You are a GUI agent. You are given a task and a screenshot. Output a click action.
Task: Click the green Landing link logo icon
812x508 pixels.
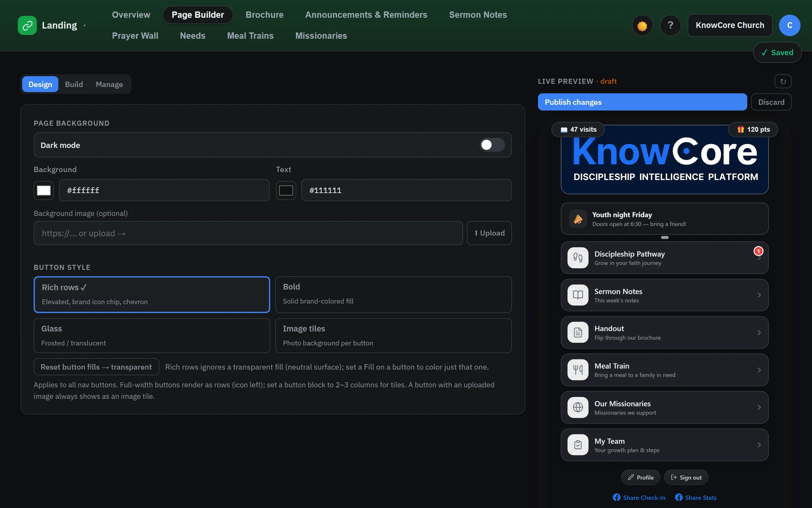point(27,25)
